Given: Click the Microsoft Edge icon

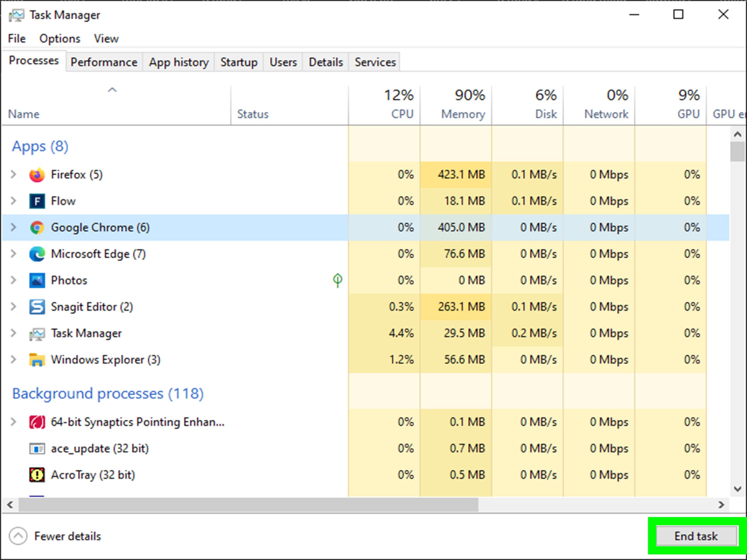Looking at the screenshot, I should pos(37,254).
